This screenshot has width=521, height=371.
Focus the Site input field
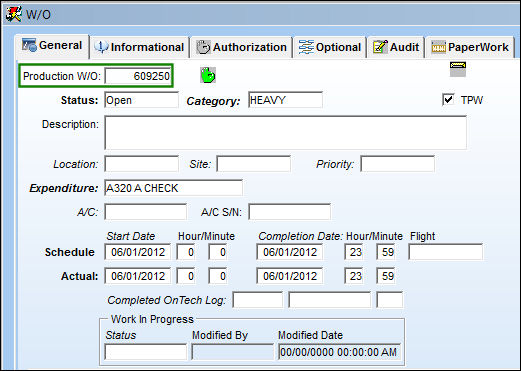254,164
